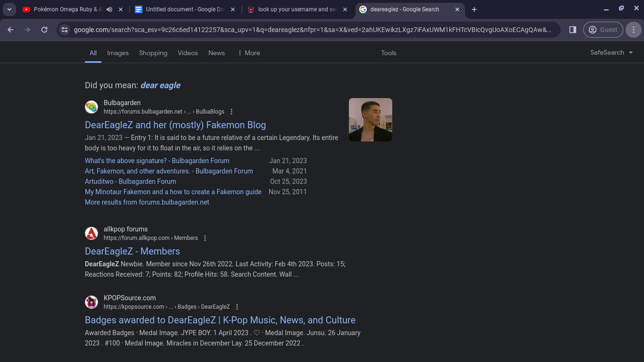Open the result thumbnail photo of a person
Image resolution: width=644 pixels, height=362 pixels.
[371, 120]
